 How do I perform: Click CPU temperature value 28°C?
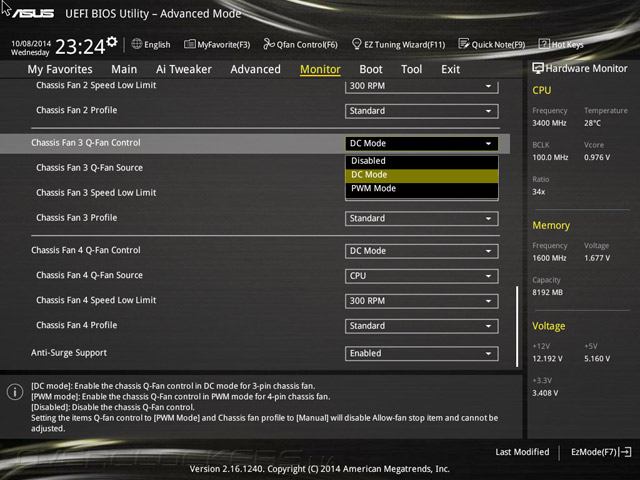[592, 123]
